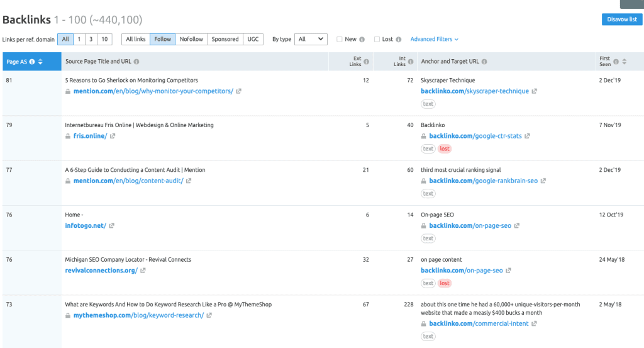Open external link icon beside backlinko.com/on-page-seo in revivalconnections row
This screenshot has height=348, width=644.
tap(508, 271)
